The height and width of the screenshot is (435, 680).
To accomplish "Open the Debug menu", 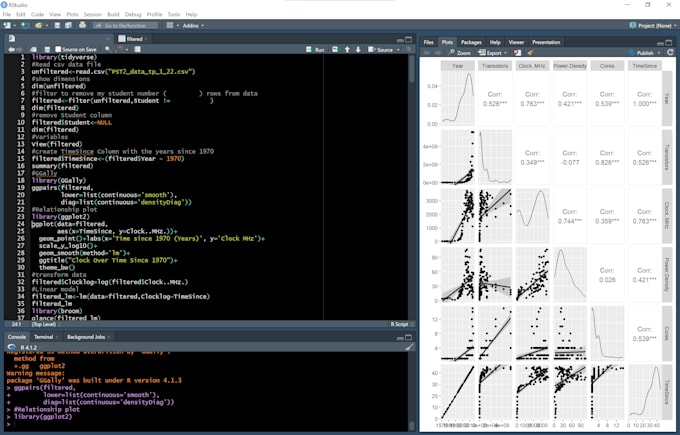I will point(133,14).
